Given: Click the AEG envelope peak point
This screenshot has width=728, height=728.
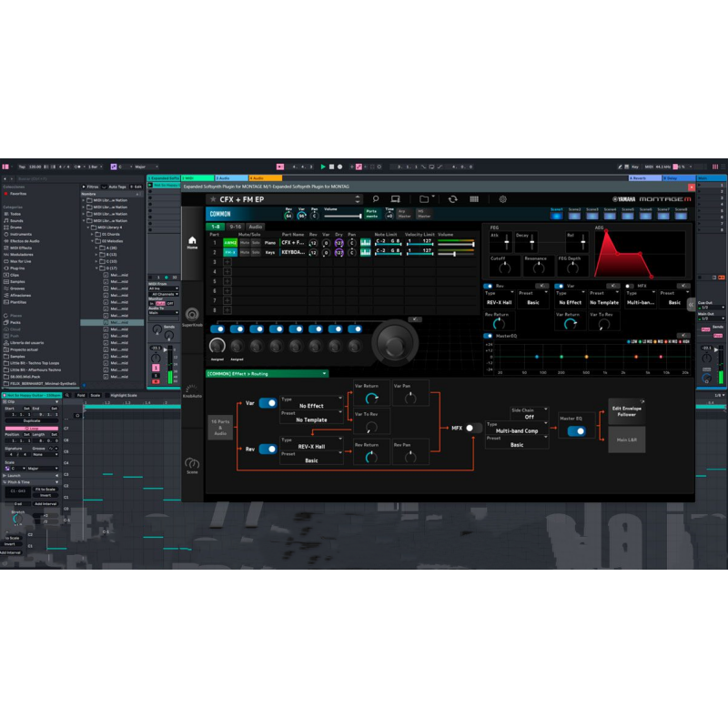Looking at the screenshot, I should click(606, 231).
